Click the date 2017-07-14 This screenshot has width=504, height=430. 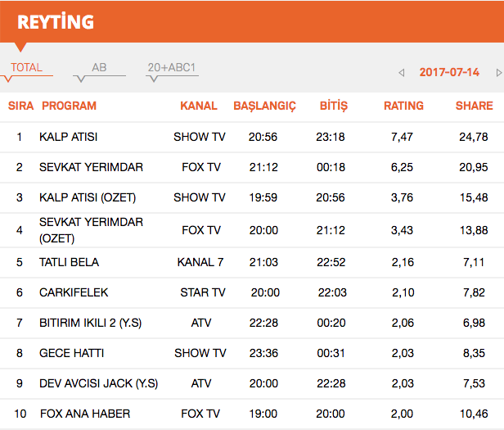449,72
